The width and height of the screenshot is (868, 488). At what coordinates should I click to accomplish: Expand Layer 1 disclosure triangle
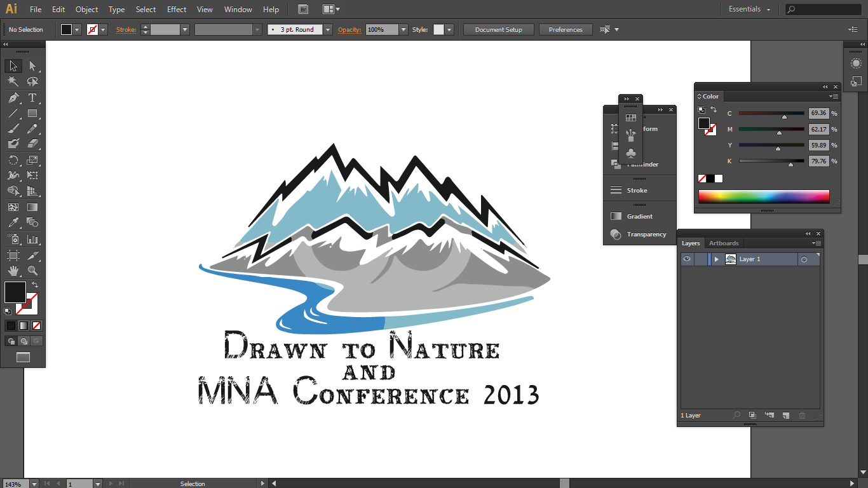click(717, 259)
